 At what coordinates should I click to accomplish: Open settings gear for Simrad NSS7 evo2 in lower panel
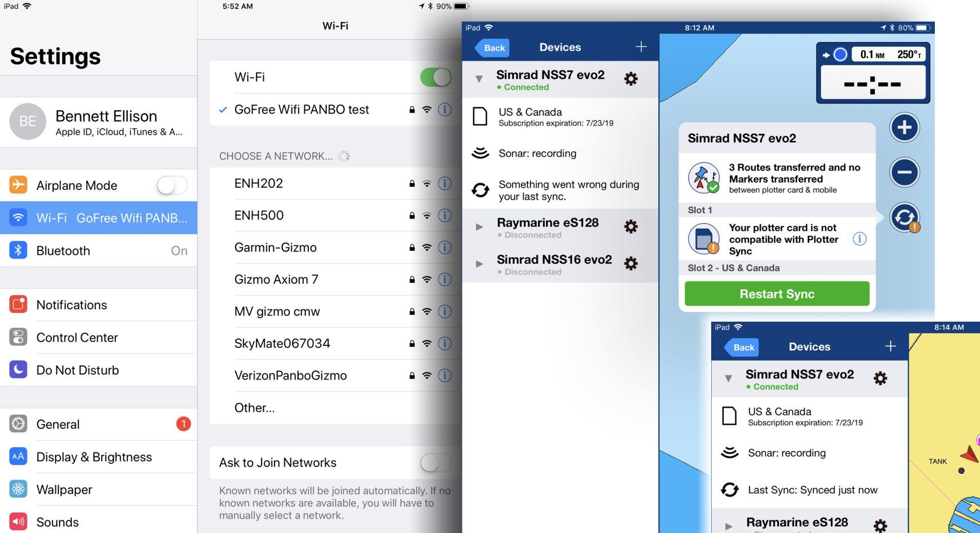880,378
